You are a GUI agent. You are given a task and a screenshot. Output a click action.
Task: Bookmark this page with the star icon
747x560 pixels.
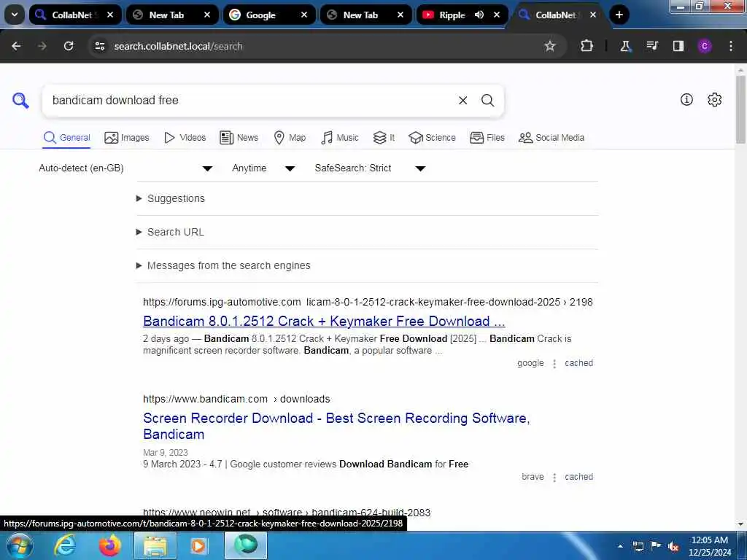pyautogui.click(x=550, y=46)
